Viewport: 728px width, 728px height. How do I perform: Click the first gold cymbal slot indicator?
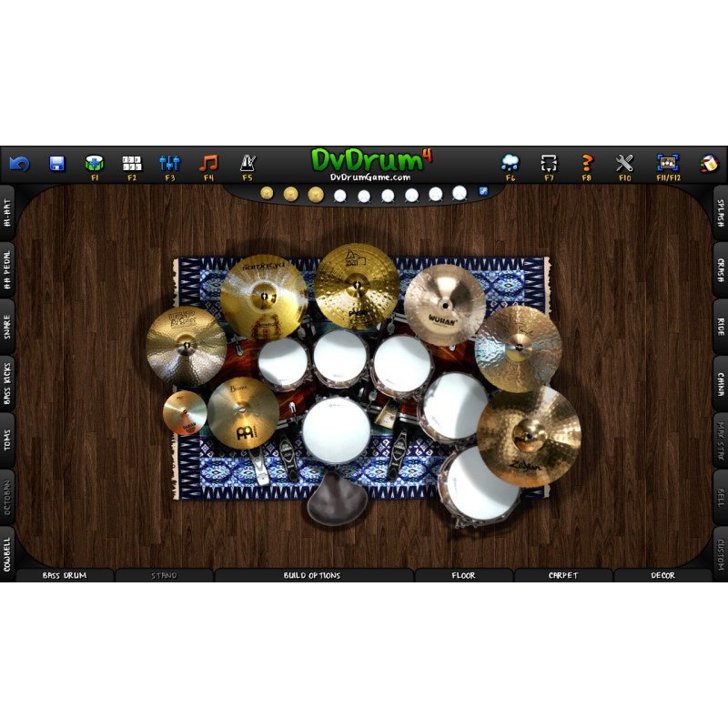point(267,194)
